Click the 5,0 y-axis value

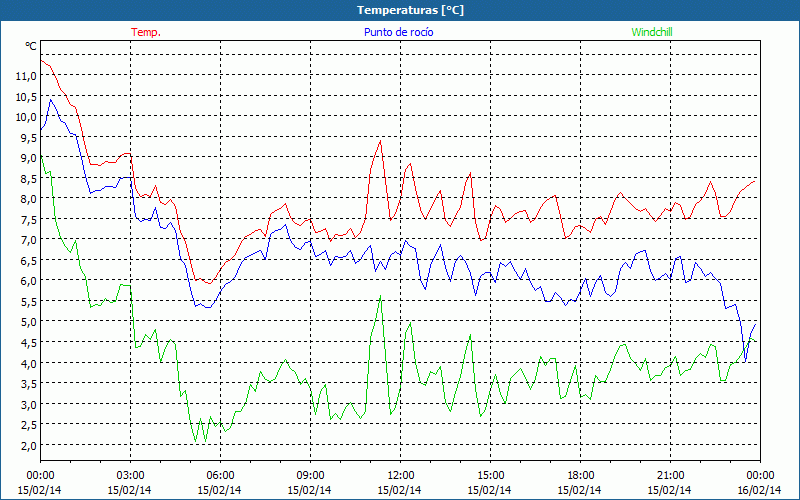pyautogui.click(x=28, y=322)
